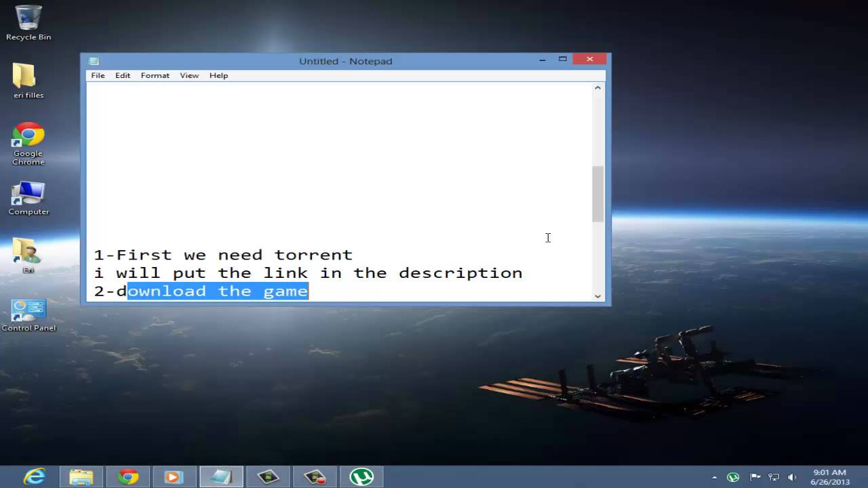Click the network tray icon
Screen dimensions: 868x488
pos(774,477)
